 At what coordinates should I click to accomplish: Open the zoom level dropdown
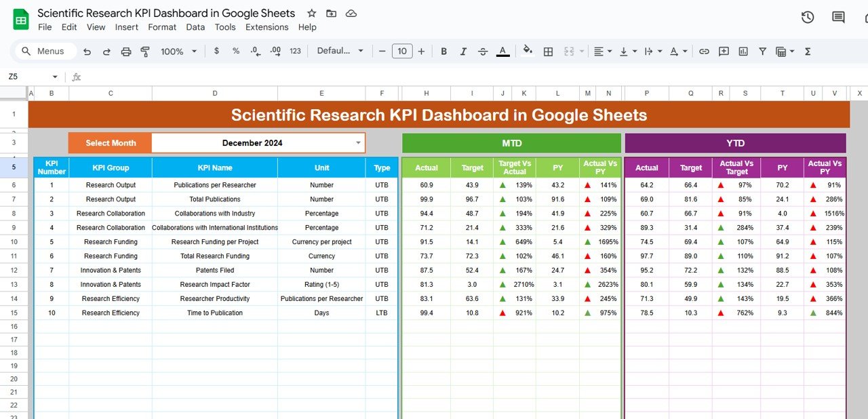178,51
